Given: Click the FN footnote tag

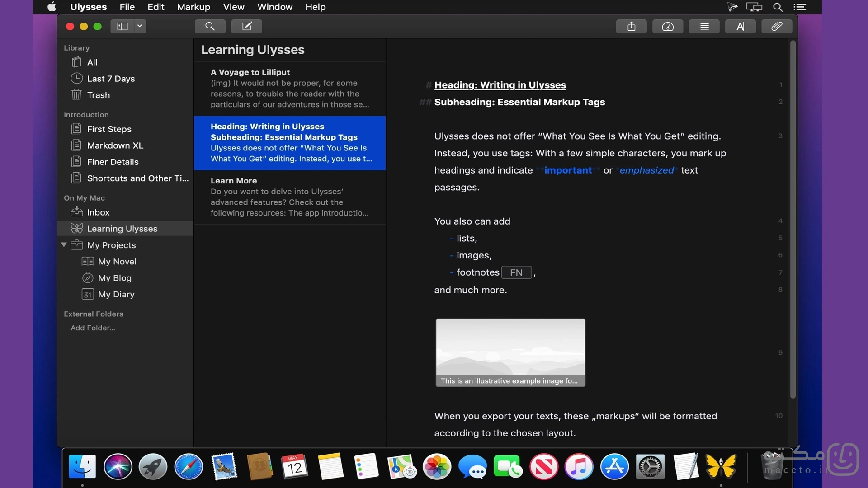Looking at the screenshot, I should click(516, 272).
